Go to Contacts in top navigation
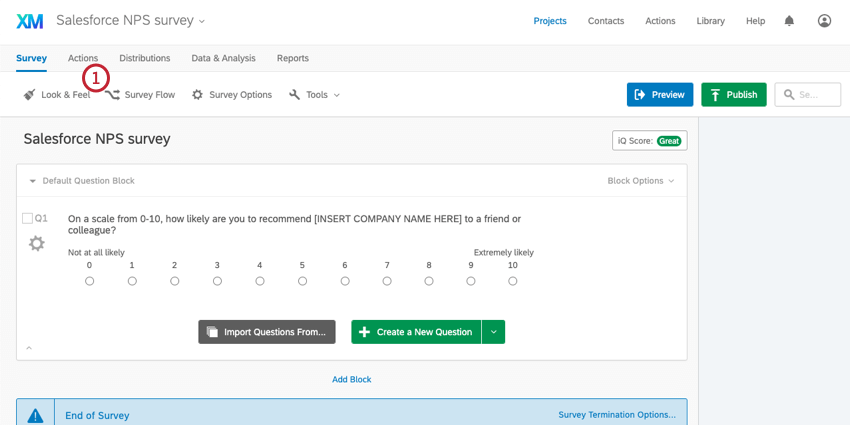Viewport: 850px width, 425px height. pyautogui.click(x=606, y=21)
